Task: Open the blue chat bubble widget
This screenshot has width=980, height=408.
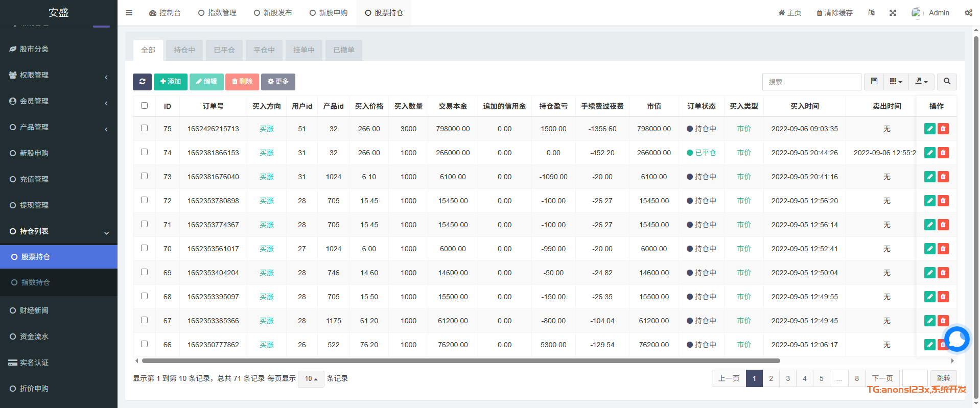Action: click(956, 339)
